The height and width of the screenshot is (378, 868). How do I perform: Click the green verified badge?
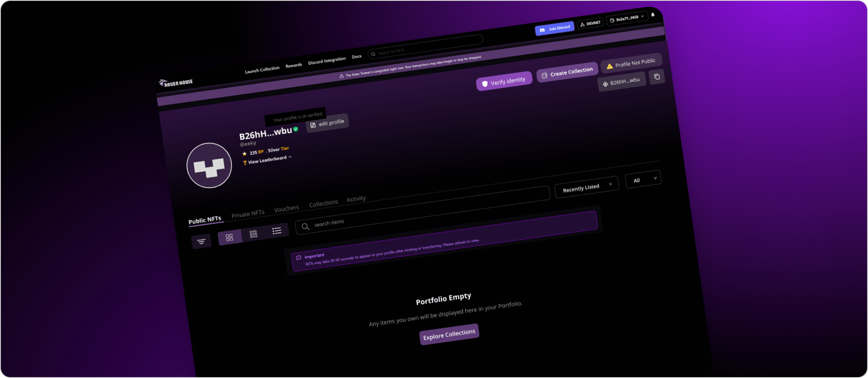[x=296, y=129]
